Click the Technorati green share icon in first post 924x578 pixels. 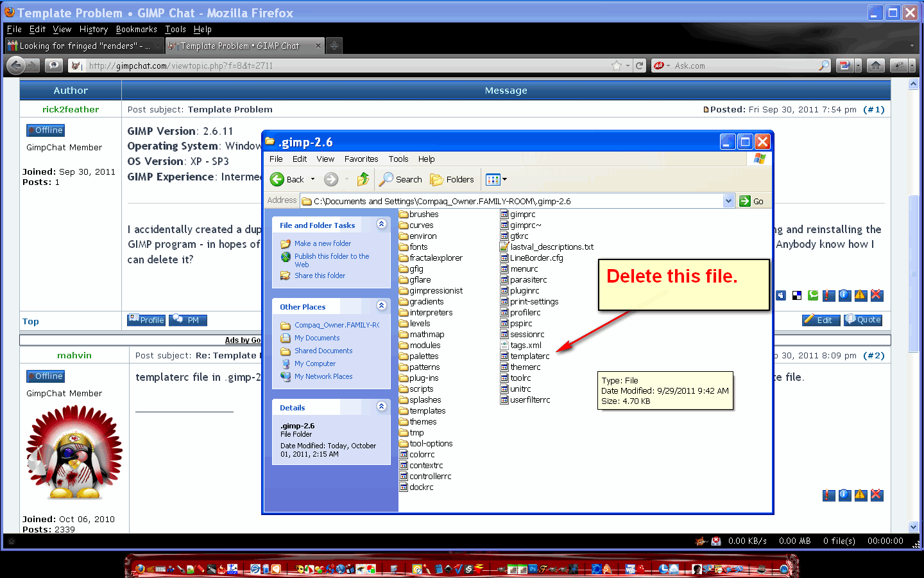coord(813,295)
